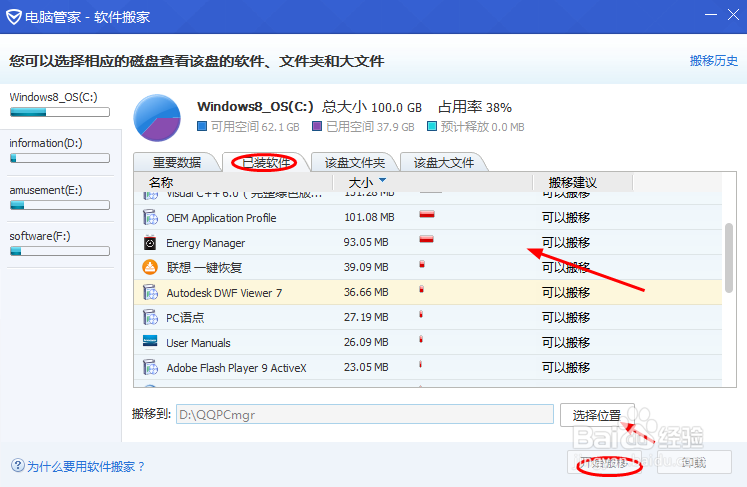Click the 36.66 MB size value

pos(366,292)
